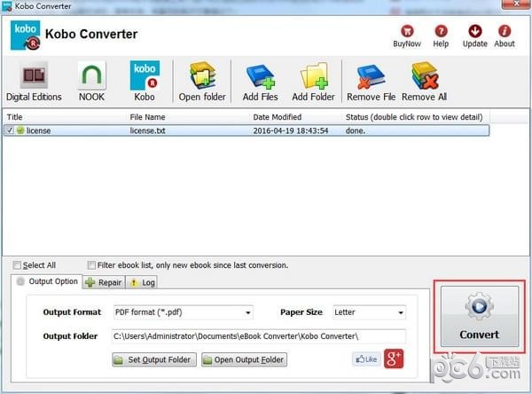Click the 'done.' status cell
Viewport: 532px width, 394px height.
pyautogui.click(x=356, y=130)
